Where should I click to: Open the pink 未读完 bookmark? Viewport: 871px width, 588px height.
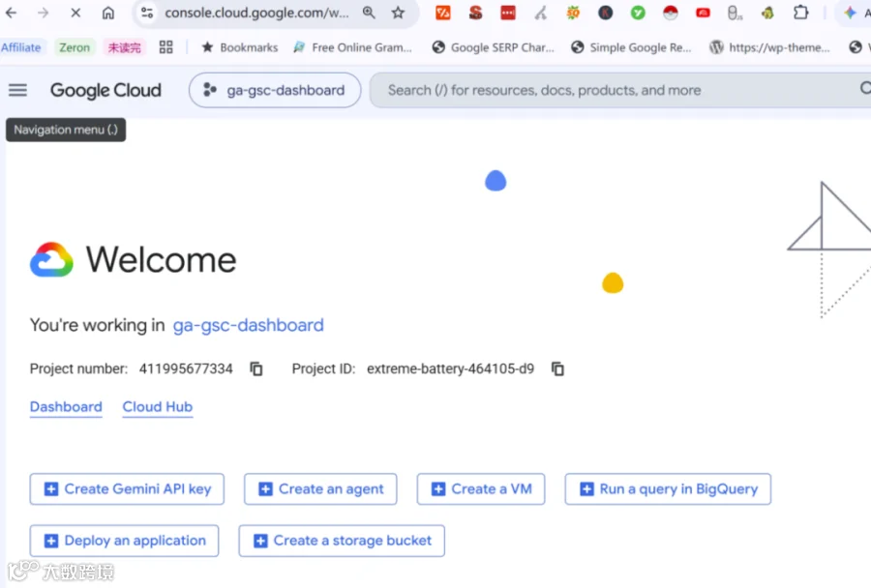(124, 47)
